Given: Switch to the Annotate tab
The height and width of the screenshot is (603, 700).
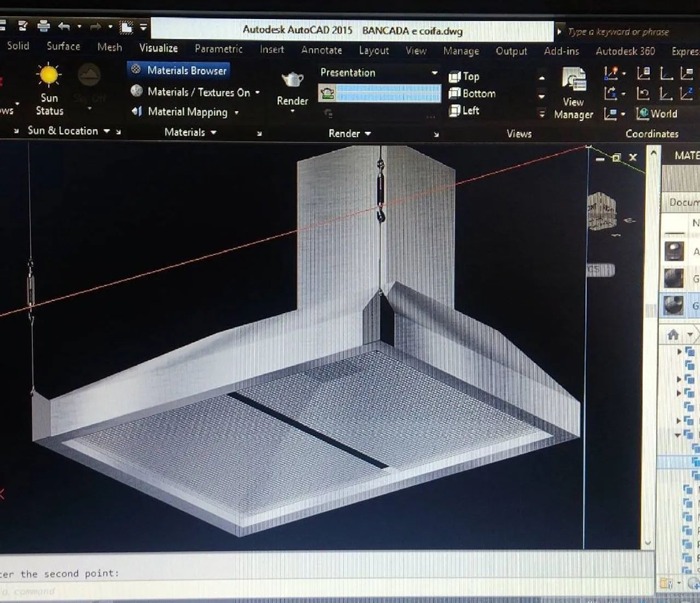Looking at the screenshot, I should coord(322,50).
